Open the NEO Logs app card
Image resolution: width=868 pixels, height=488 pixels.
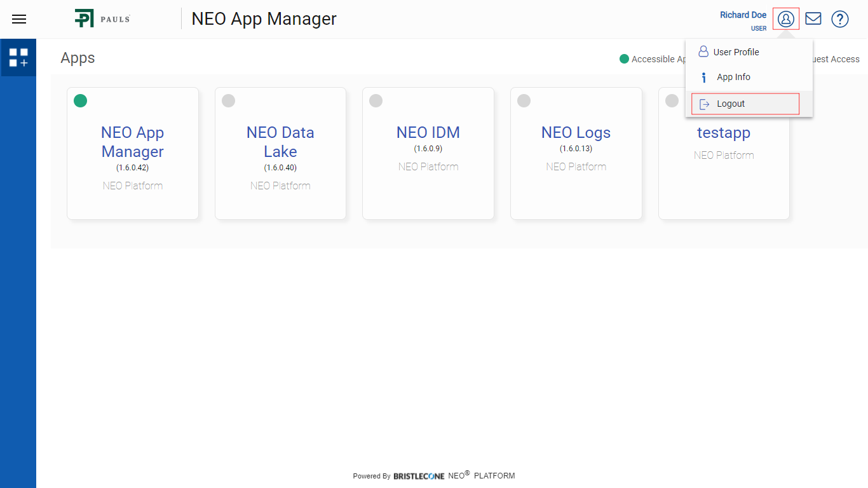[x=576, y=153]
